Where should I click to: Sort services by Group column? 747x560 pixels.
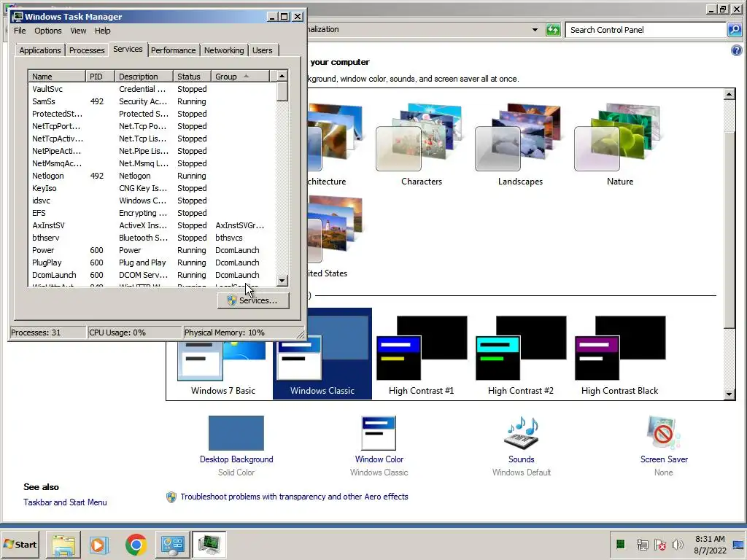(x=240, y=76)
